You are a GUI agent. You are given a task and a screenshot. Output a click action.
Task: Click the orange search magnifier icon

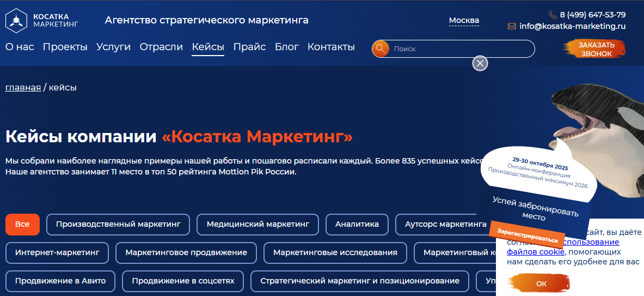pyautogui.click(x=381, y=49)
